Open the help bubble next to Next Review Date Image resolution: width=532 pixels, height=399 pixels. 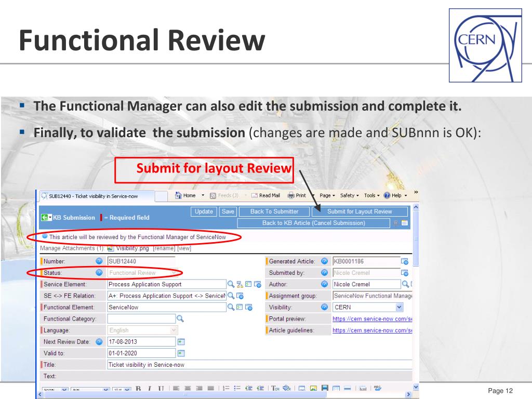tap(99, 342)
